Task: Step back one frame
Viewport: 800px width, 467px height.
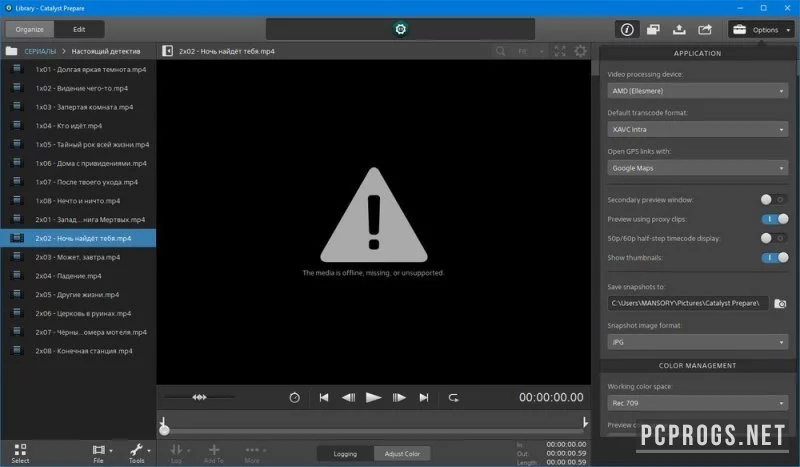Action: point(348,398)
